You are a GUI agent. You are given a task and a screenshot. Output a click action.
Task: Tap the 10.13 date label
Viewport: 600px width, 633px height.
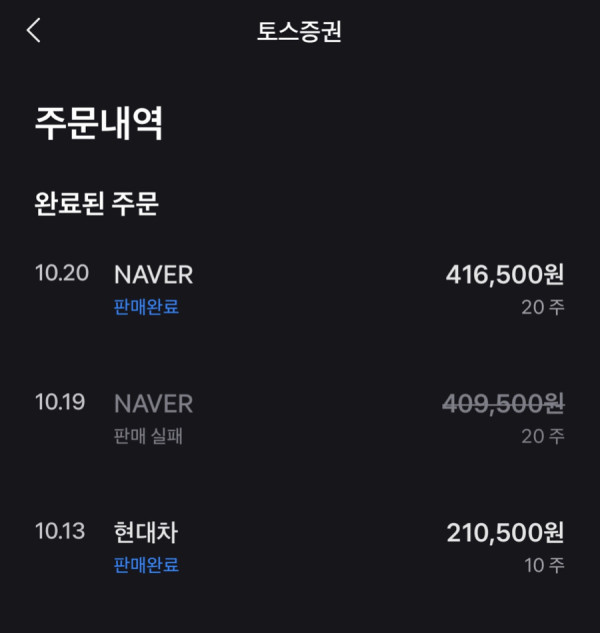tap(60, 531)
